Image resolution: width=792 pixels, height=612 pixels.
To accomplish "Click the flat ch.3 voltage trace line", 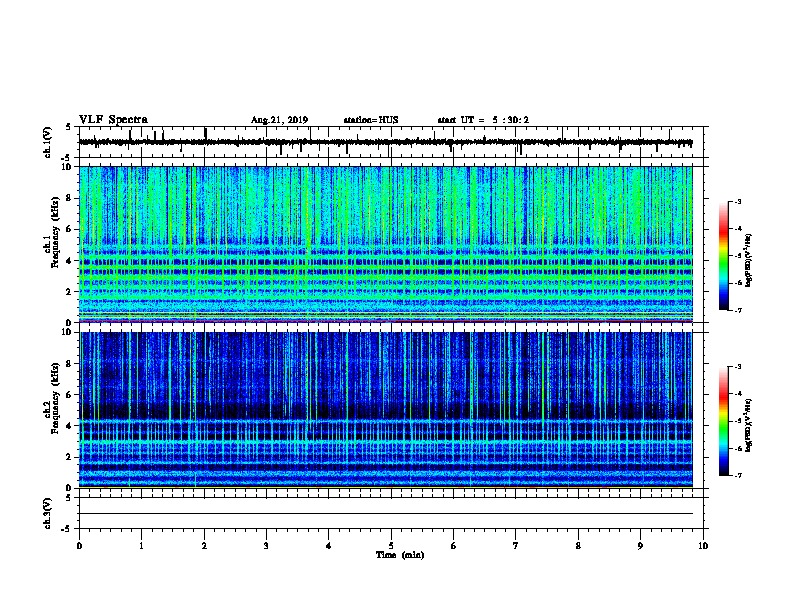I will coord(385,514).
